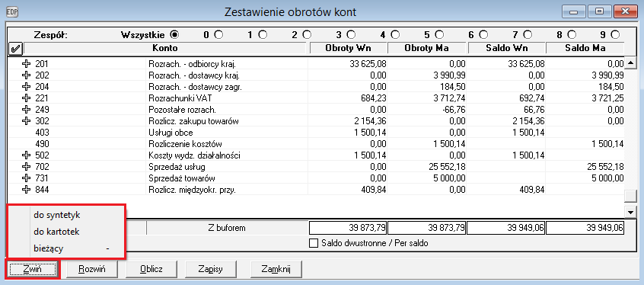Select Zespół 2 radio button
Viewport: 644px width, 285px height.
pyautogui.click(x=307, y=35)
